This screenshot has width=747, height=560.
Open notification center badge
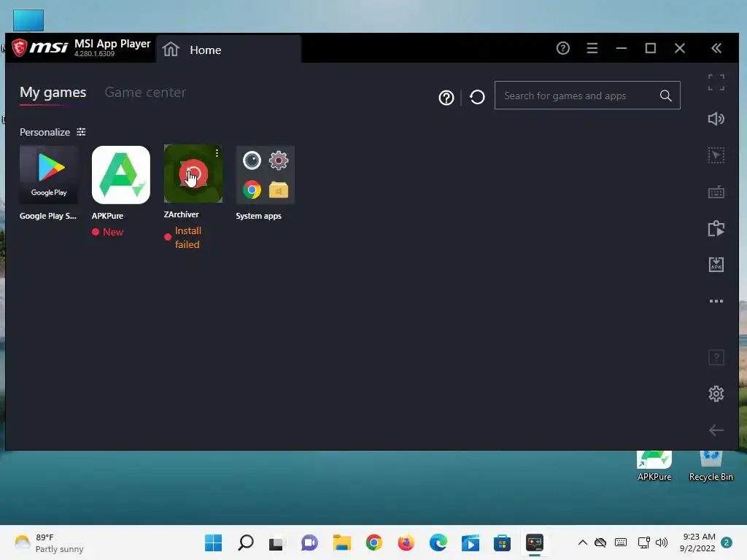click(x=727, y=542)
